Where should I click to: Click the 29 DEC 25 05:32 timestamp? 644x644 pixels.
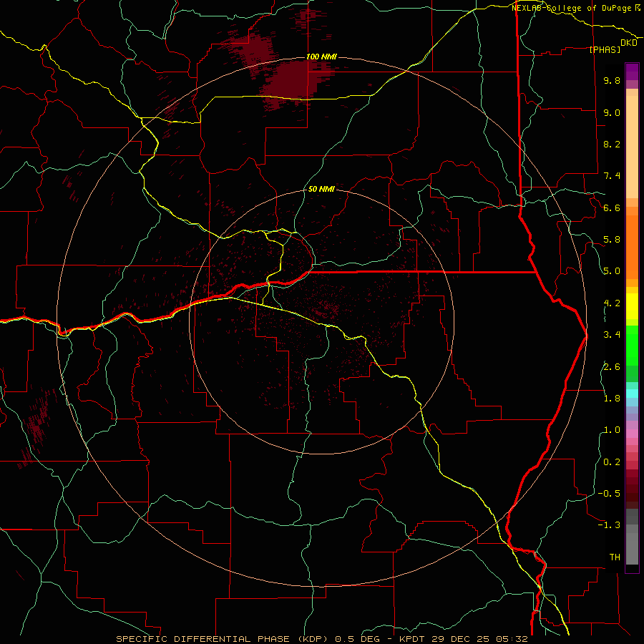[x=479, y=639]
